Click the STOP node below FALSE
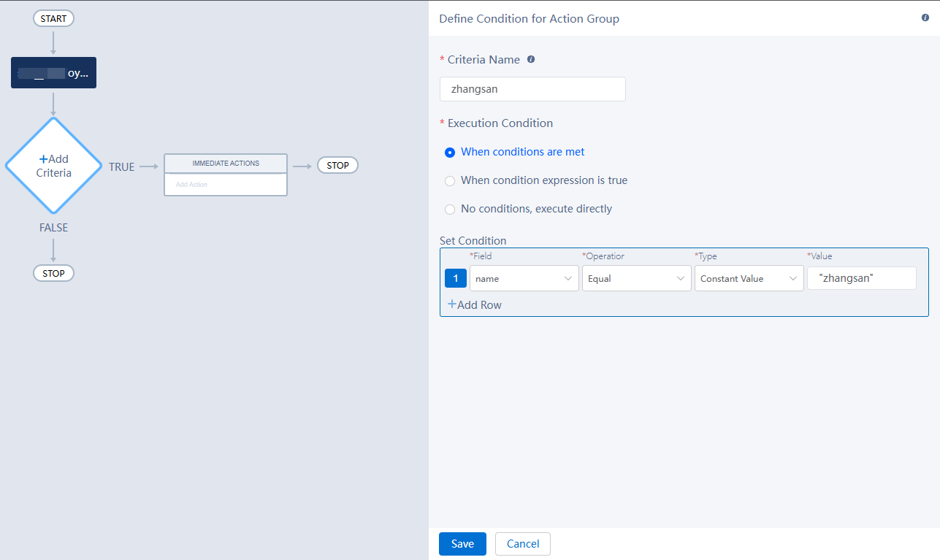The image size is (940, 560). click(x=53, y=273)
